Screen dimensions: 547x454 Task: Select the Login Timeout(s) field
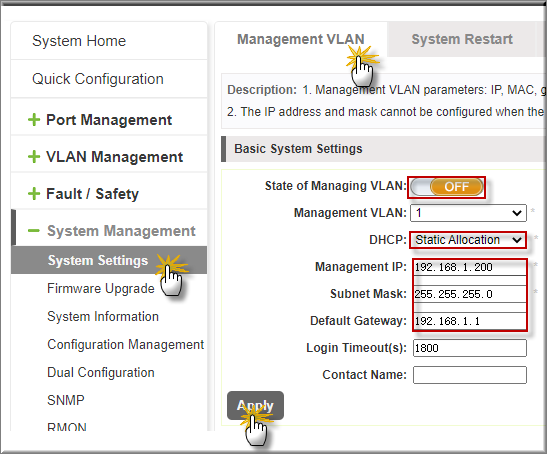(470, 348)
